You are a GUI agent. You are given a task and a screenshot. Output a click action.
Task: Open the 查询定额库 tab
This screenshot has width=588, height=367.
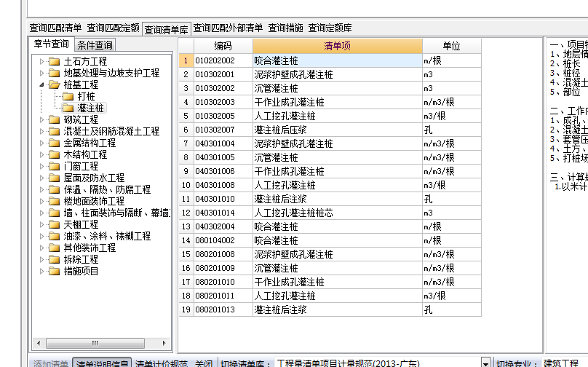330,28
